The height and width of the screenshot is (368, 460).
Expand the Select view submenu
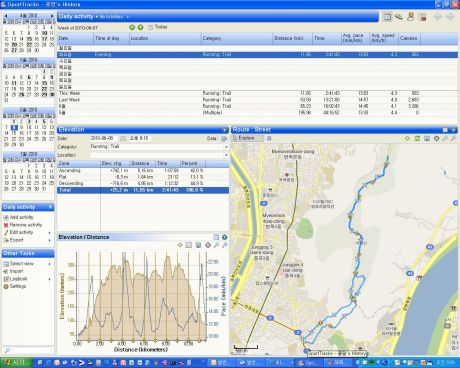pos(50,264)
